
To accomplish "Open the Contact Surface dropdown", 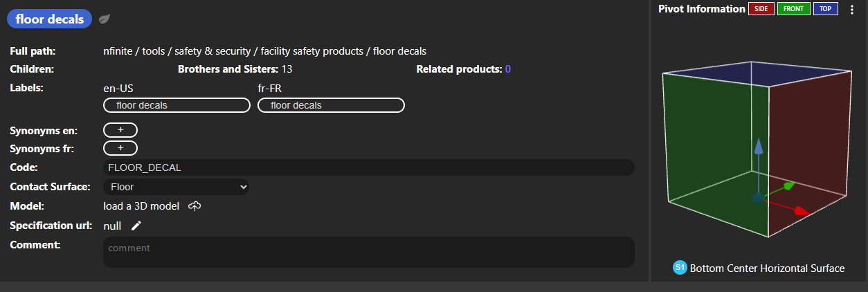I will [176, 187].
